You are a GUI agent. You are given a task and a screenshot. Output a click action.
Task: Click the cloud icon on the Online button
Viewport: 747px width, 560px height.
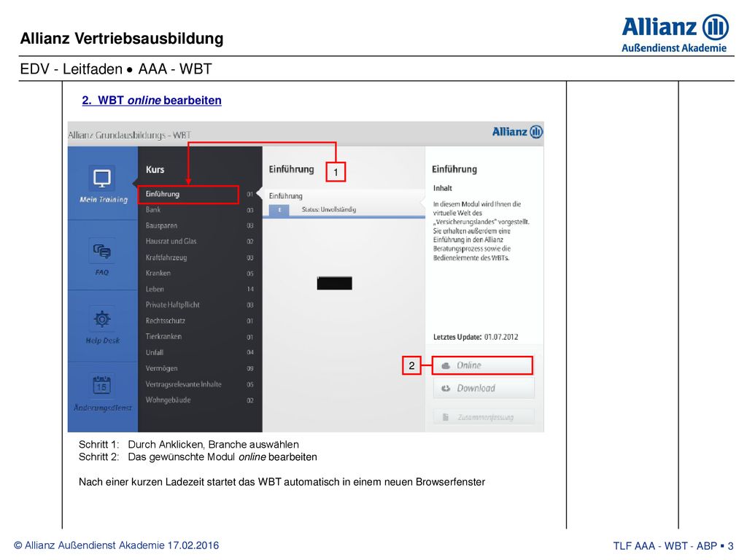click(x=446, y=366)
